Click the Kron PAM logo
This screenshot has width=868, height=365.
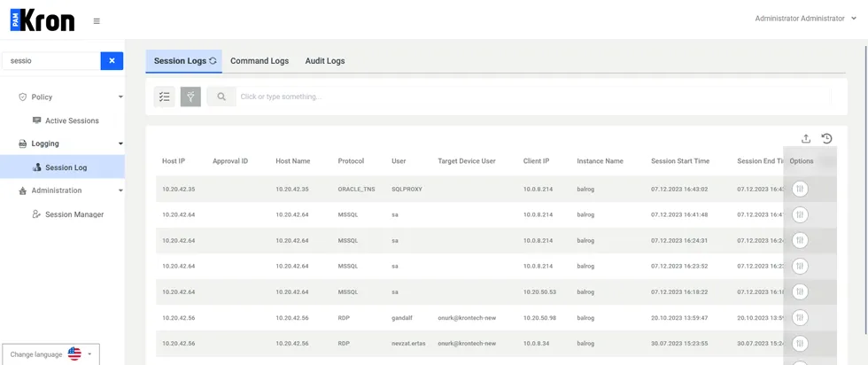click(x=43, y=20)
